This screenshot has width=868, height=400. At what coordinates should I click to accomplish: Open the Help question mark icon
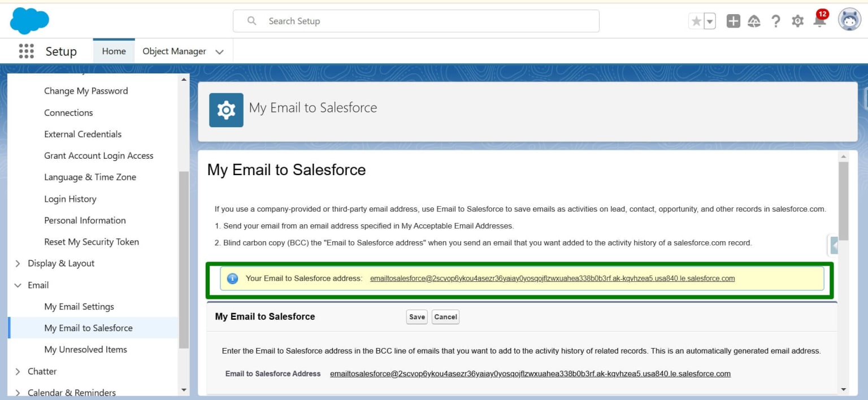coord(776,21)
